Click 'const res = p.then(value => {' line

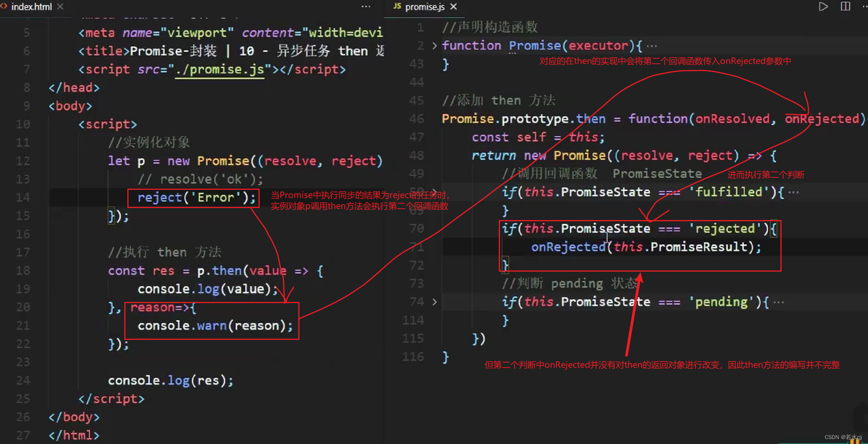(215, 271)
